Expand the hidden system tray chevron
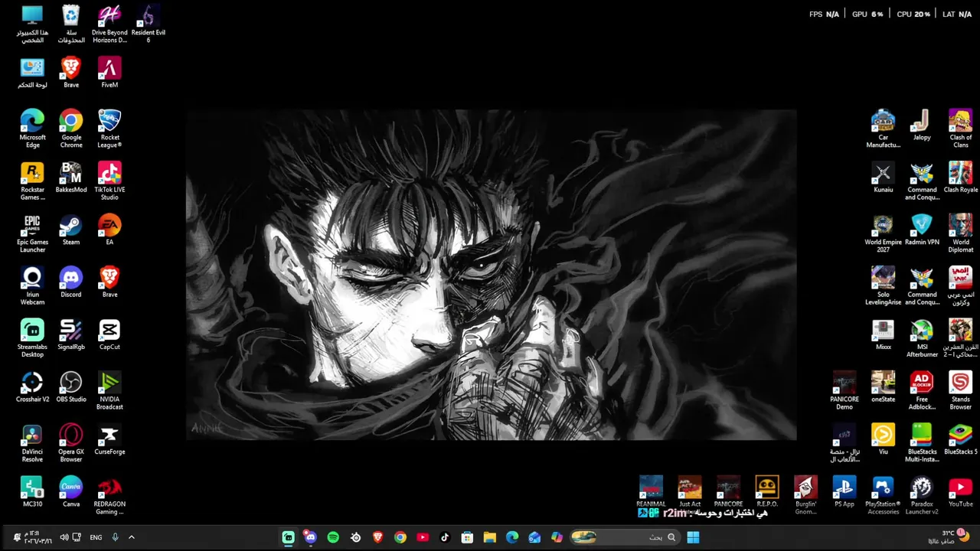This screenshot has width=980, height=551. 131,537
